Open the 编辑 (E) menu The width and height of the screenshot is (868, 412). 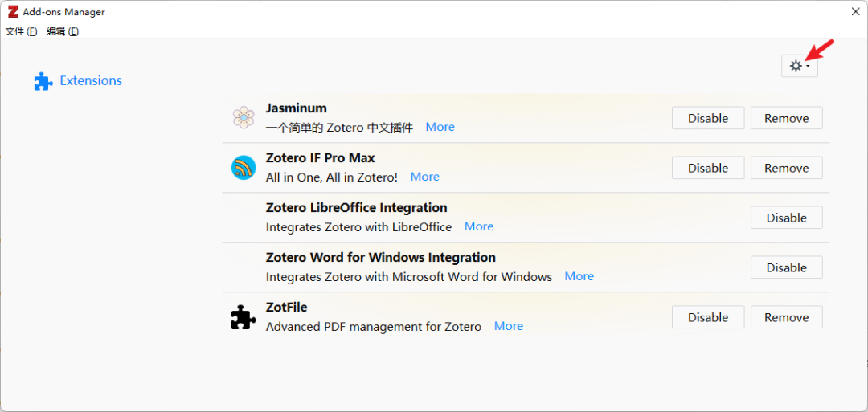click(x=63, y=31)
